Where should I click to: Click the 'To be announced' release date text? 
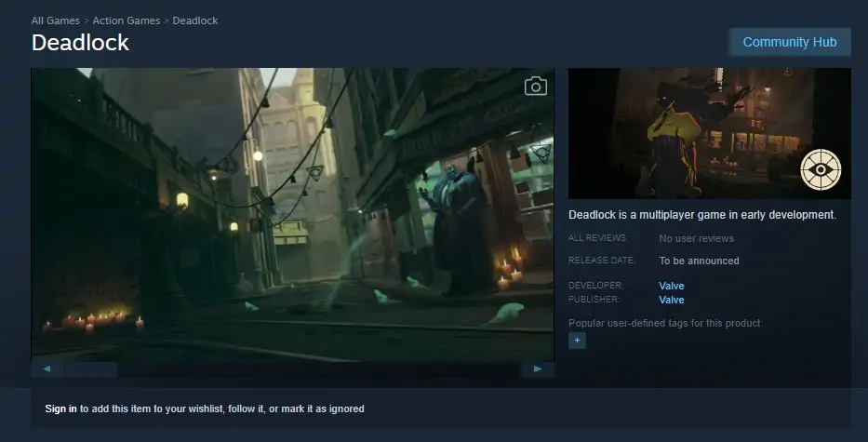tap(699, 261)
